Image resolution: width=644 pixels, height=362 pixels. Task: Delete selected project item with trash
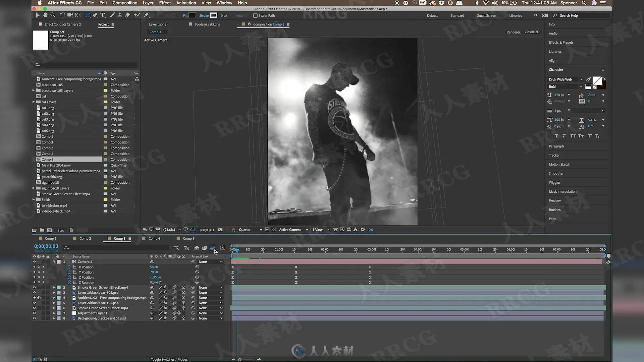[x=71, y=230]
